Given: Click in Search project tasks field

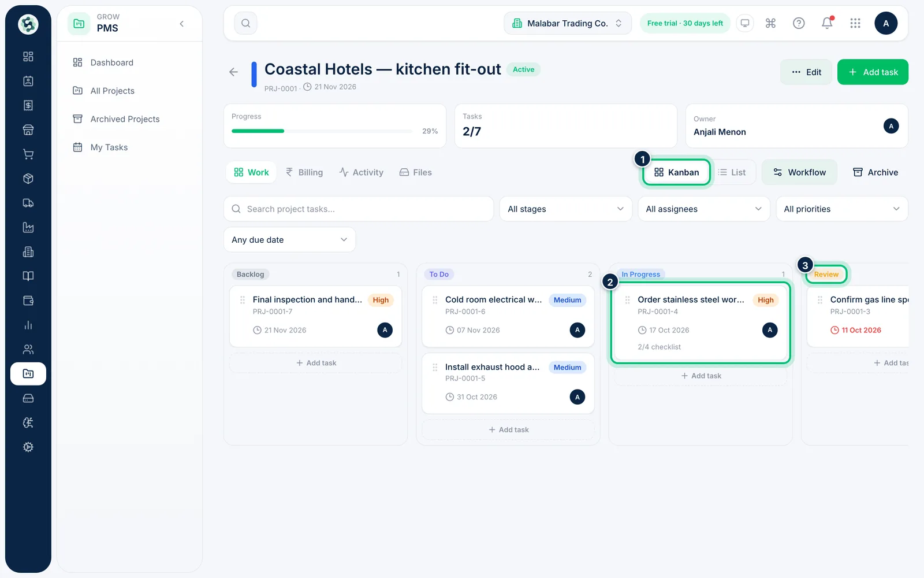Looking at the screenshot, I should (359, 209).
